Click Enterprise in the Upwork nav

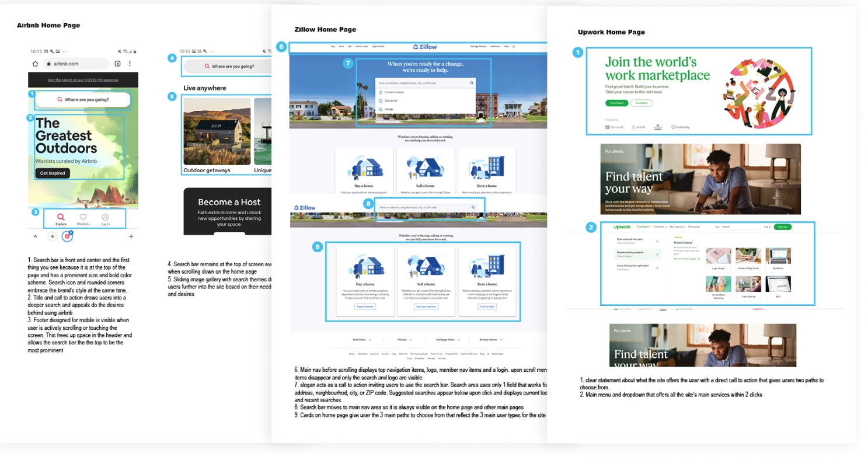(x=694, y=226)
